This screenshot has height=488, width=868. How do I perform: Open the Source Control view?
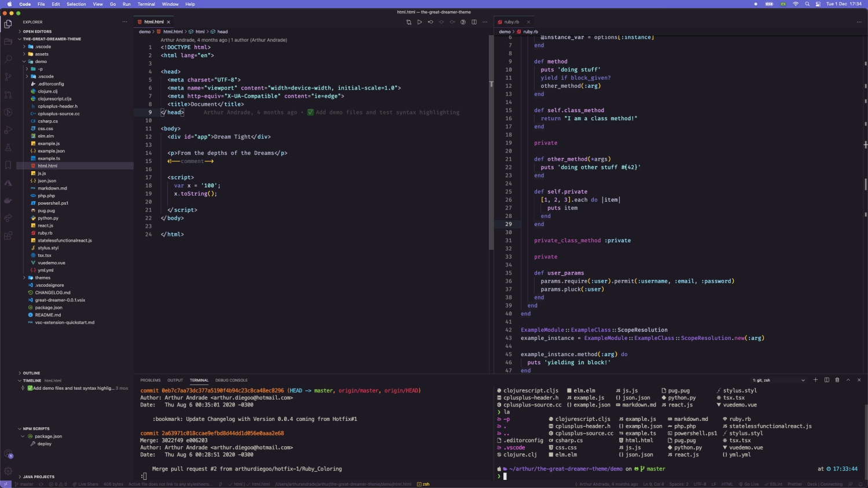[x=8, y=76]
